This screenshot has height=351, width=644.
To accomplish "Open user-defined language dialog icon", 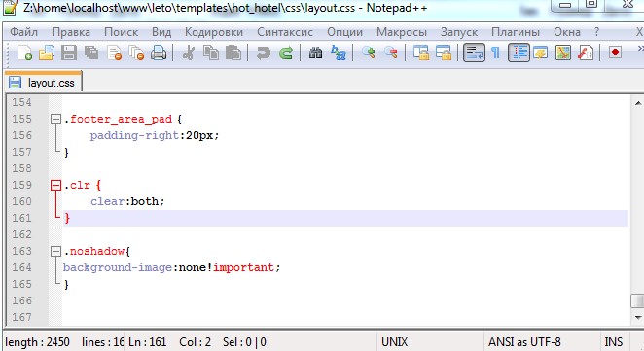I will (x=540, y=53).
